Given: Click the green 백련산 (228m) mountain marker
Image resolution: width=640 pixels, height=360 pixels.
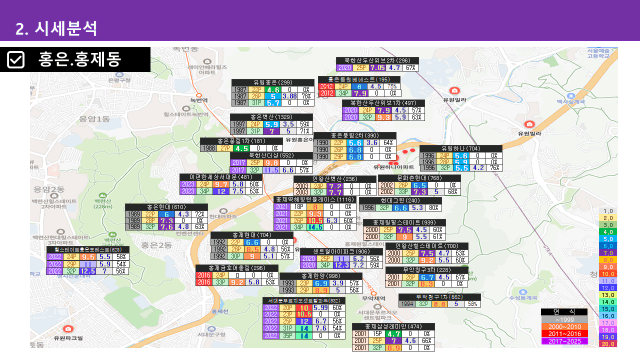Looking at the screenshot, I should pos(103,196).
